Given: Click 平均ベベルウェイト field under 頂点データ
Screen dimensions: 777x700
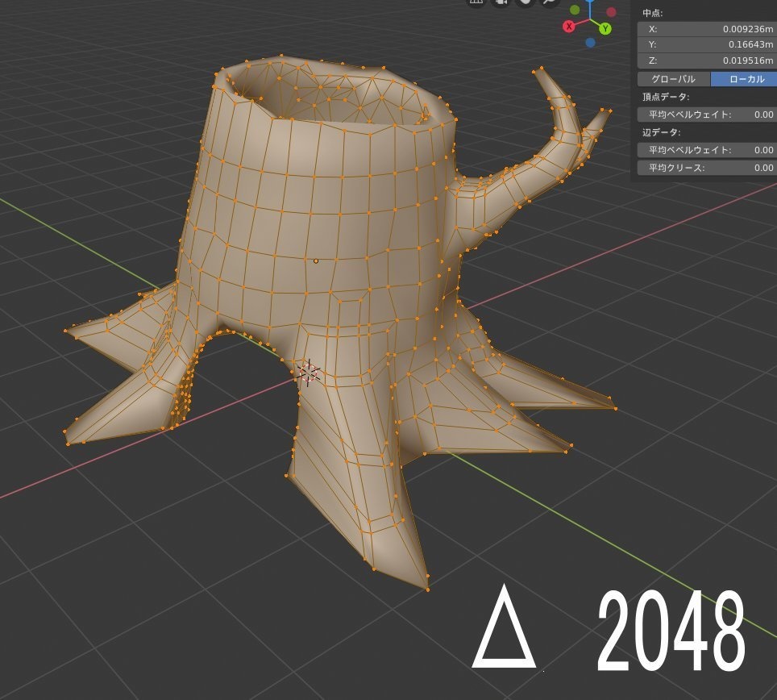Looking at the screenshot, I should 707,115.
